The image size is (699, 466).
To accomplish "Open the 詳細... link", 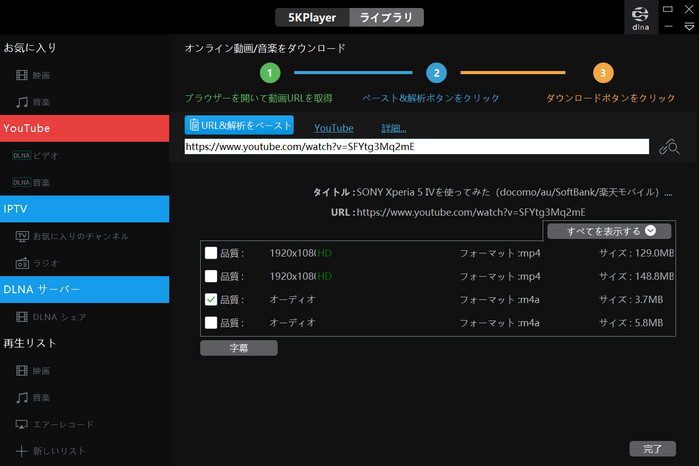I will click(x=394, y=128).
